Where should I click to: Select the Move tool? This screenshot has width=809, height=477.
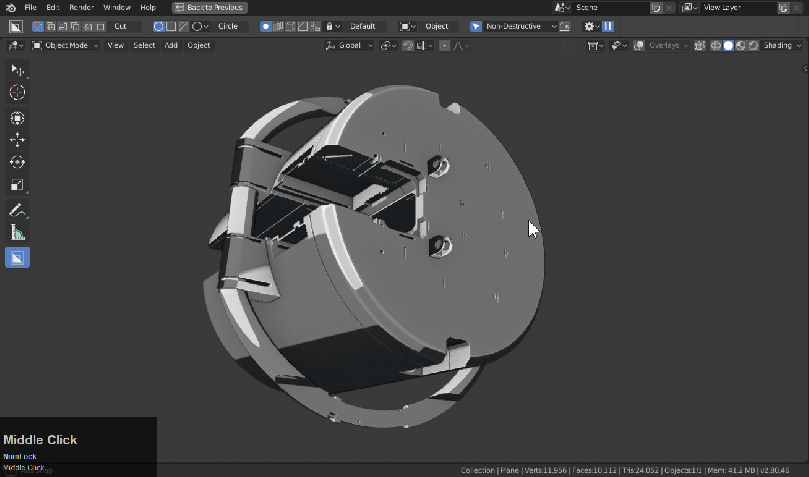pyautogui.click(x=17, y=140)
